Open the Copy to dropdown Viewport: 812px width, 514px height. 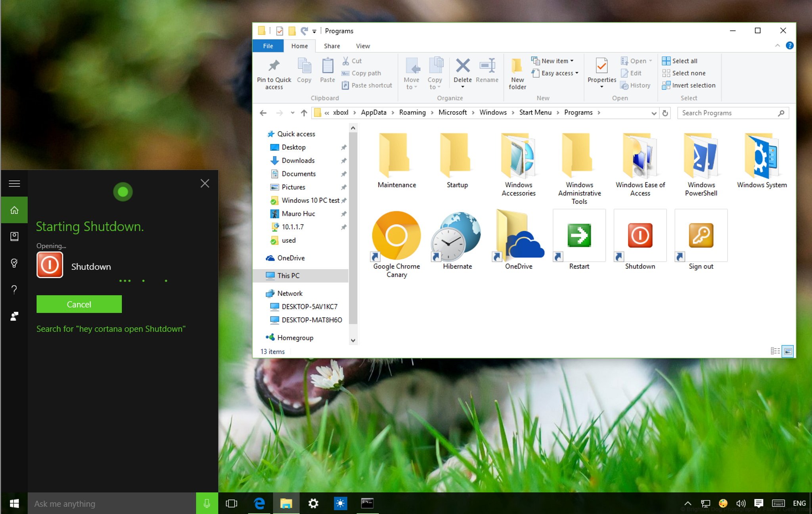(435, 73)
